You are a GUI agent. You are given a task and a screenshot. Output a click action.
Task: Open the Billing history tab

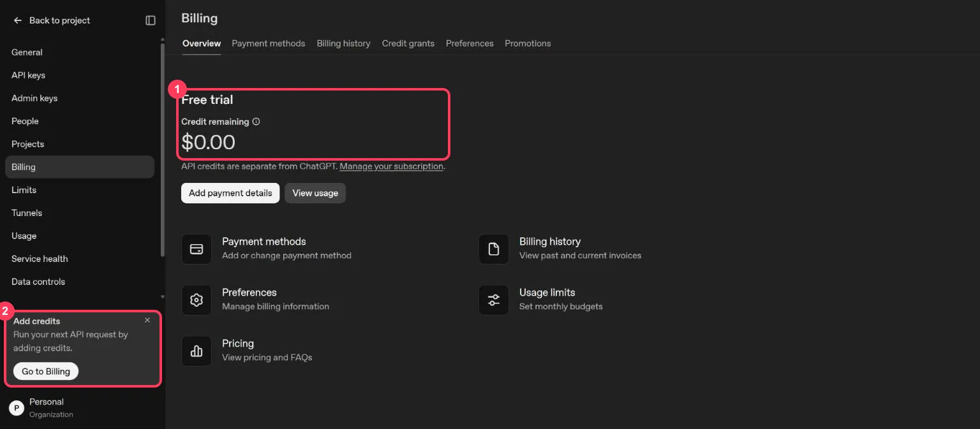tap(343, 43)
